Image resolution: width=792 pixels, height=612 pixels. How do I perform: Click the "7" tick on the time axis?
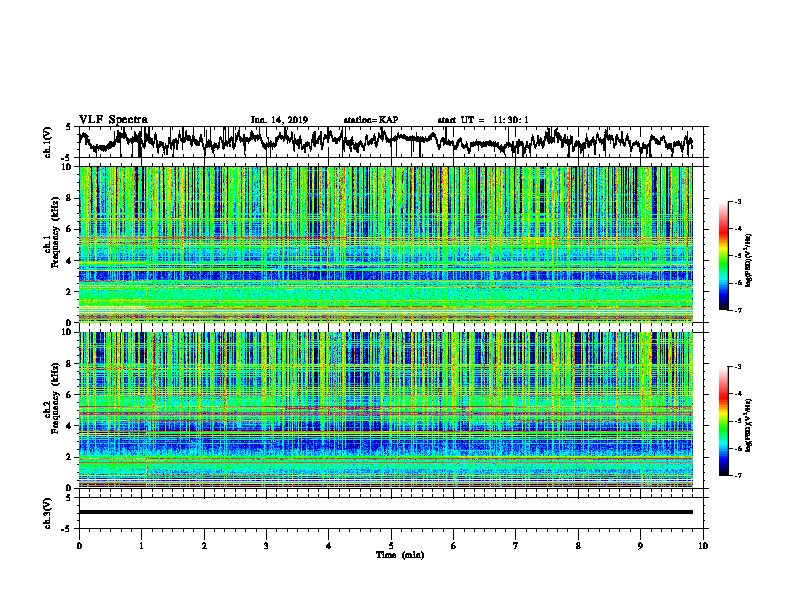(x=516, y=546)
